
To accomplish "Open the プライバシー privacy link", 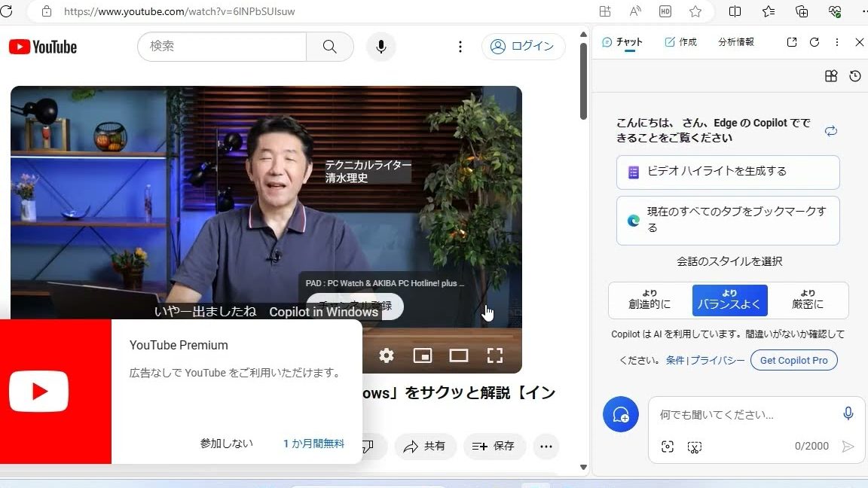I will pyautogui.click(x=717, y=360).
